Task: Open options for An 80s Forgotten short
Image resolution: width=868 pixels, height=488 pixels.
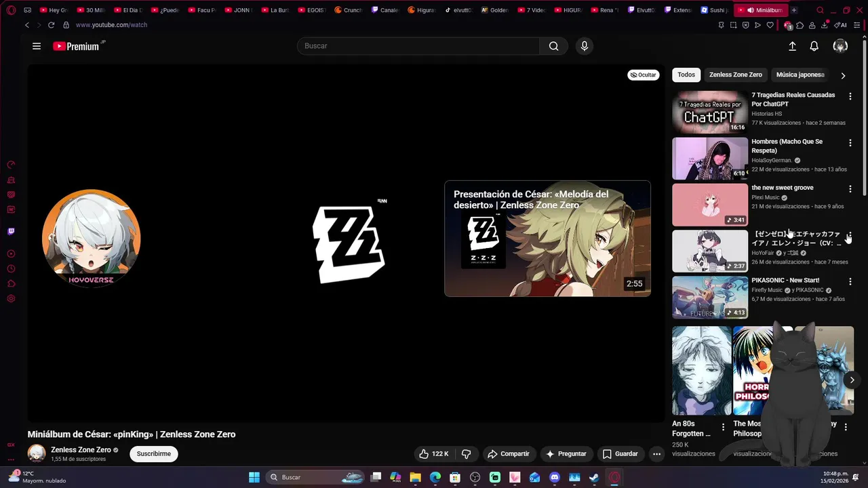Action: (723, 427)
